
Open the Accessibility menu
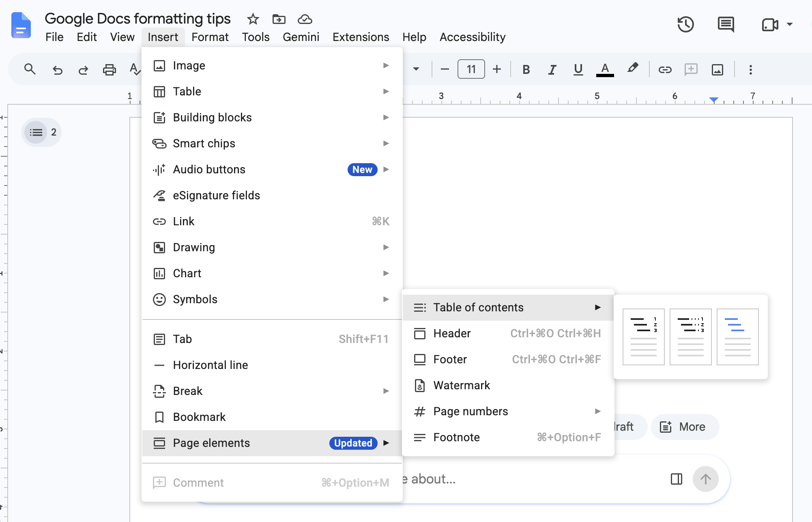(473, 37)
